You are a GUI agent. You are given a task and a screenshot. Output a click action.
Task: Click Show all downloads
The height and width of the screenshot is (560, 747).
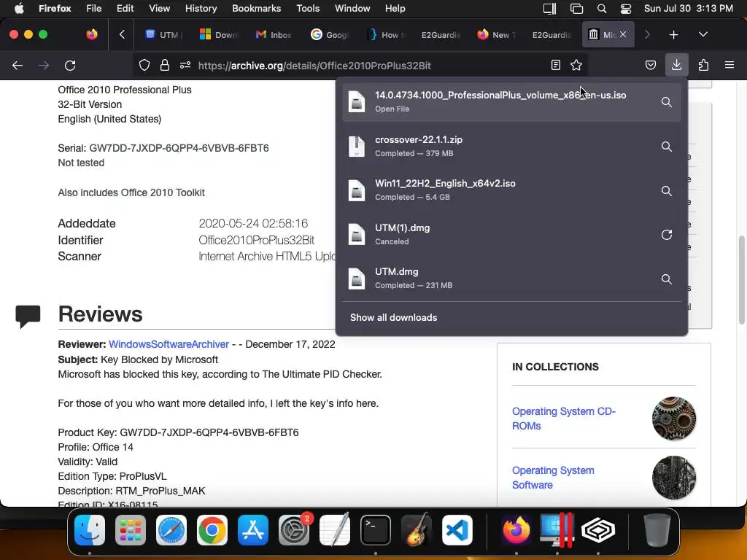[x=393, y=318]
